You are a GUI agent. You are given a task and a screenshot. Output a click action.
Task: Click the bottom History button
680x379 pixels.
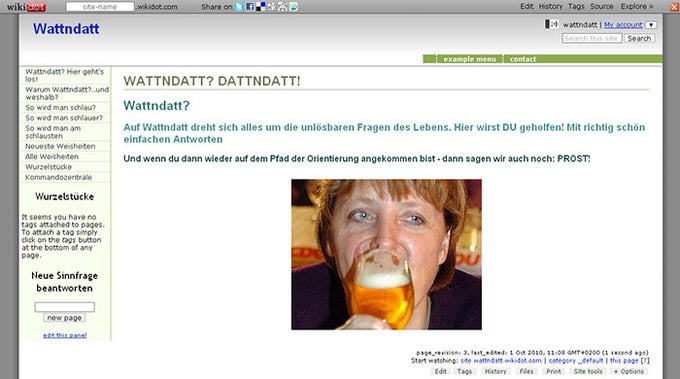pos(495,372)
